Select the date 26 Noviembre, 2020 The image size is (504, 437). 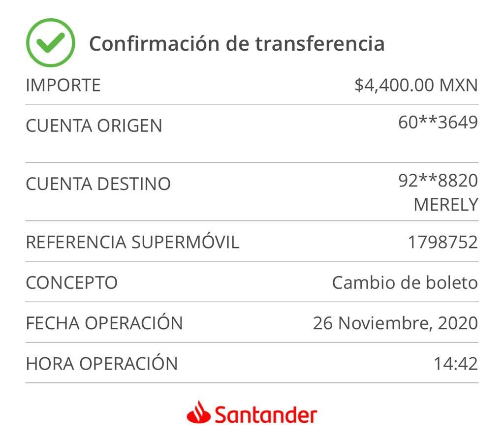(x=396, y=323)
